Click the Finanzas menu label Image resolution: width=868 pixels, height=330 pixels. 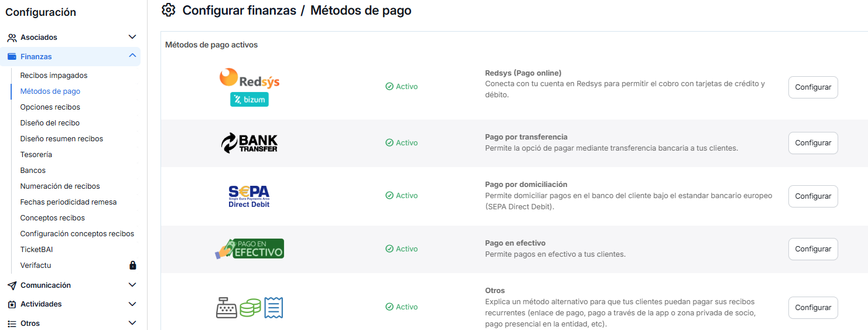coord(36,57)
